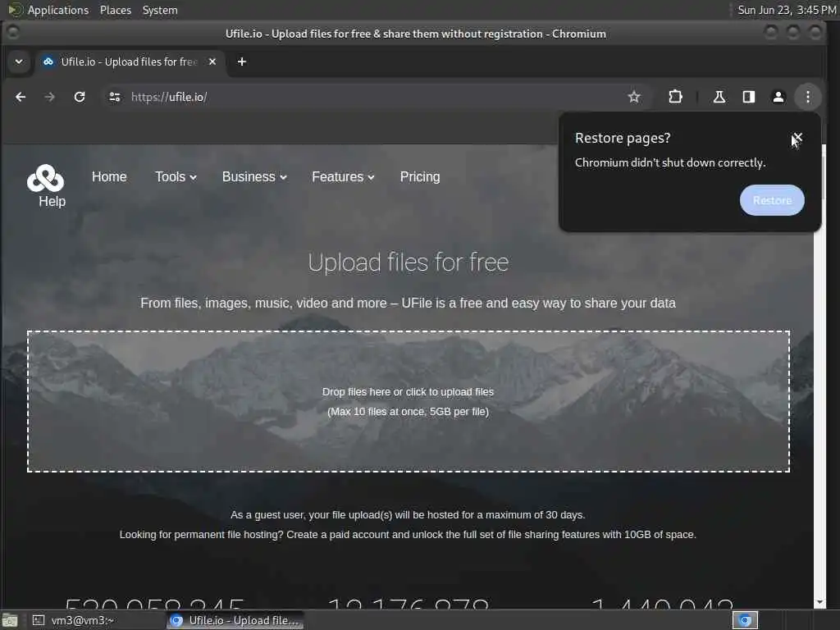Expand the Business dropdown menu

pos(254,177)
